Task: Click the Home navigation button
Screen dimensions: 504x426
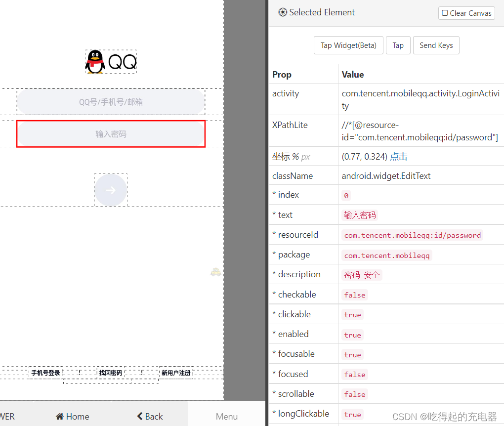Action: click(x=72, y=416)
